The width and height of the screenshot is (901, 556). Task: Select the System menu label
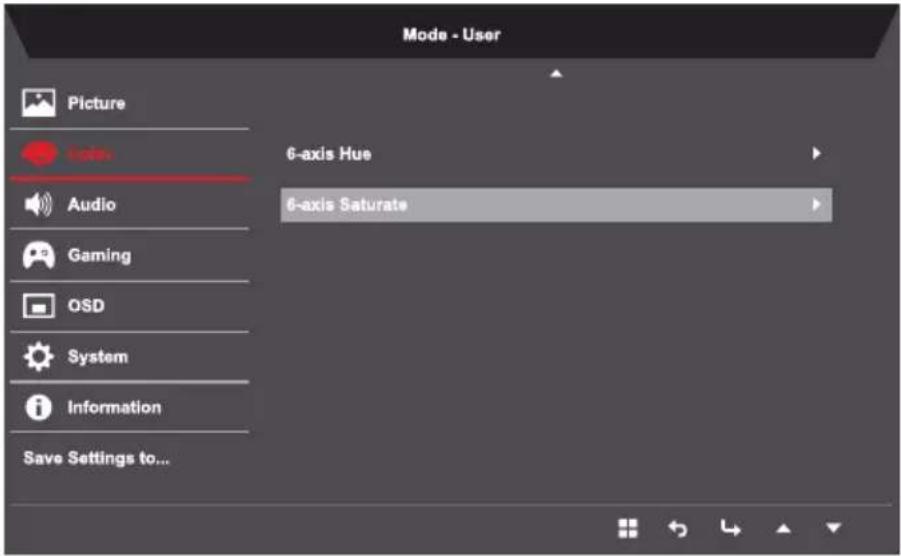click(98, 357)
